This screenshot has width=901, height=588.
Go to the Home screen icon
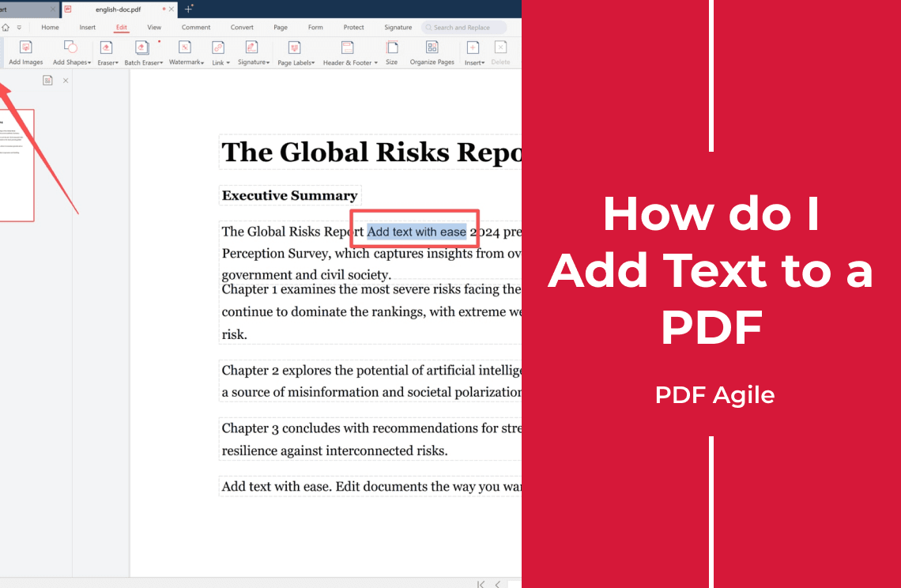coord(6,27)
